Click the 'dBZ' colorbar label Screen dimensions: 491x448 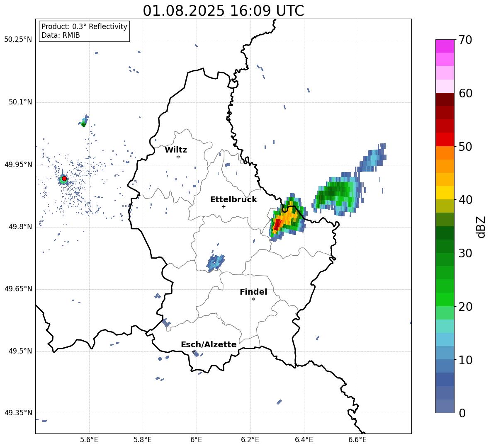point(481,227)
